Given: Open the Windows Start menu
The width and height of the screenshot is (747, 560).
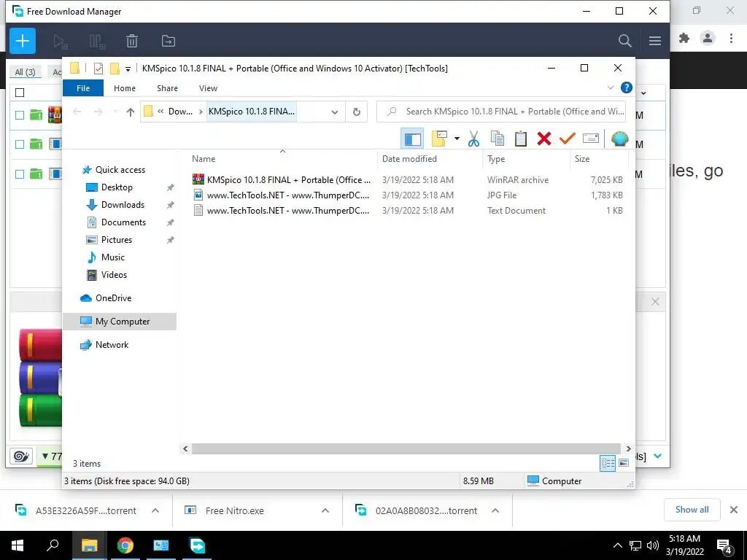Looking at the screenshot, I should pos(18,545).
